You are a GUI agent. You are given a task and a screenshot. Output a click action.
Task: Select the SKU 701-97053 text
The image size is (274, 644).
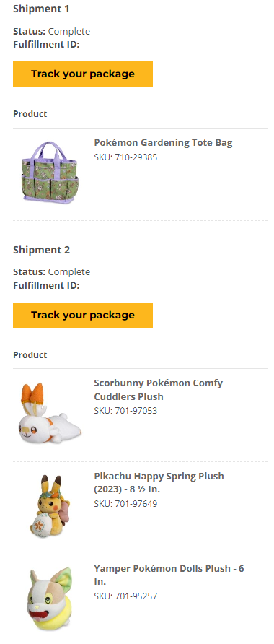pyautogui.click(x=125, y=411)
